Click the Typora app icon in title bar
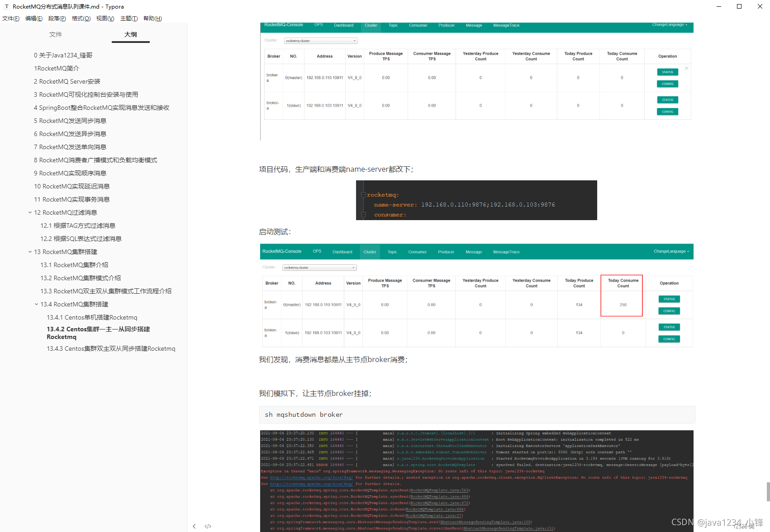 pyautogui.click(x=6, y=6)
